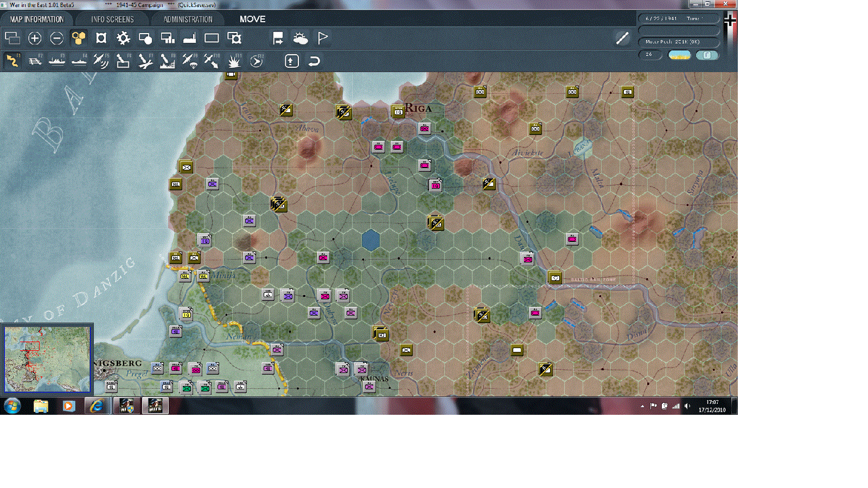Select the air transport (F9) parachute icon
The height and width of the screenshot is (488, 868).
pyautogui.click(x=190, y=61)
